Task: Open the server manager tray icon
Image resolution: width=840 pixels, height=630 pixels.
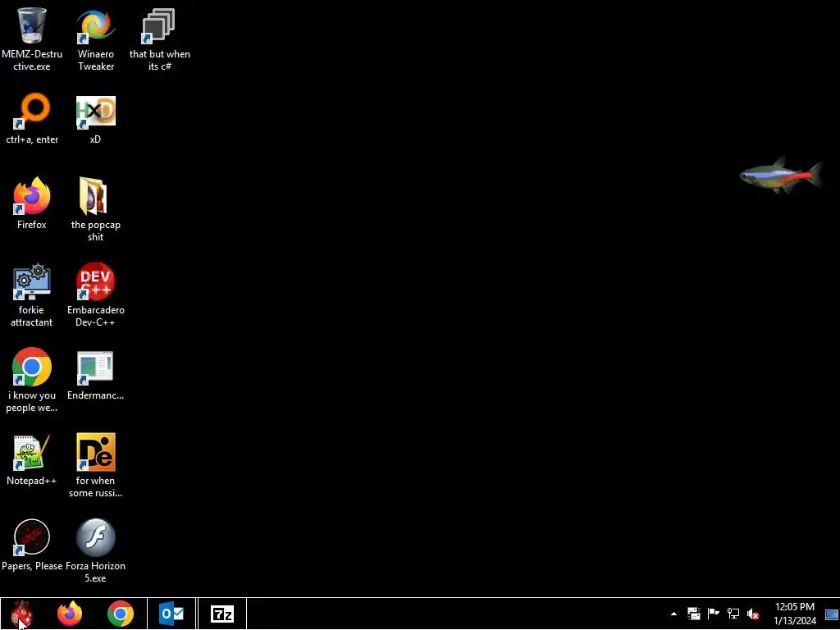Action: point(694,614)
